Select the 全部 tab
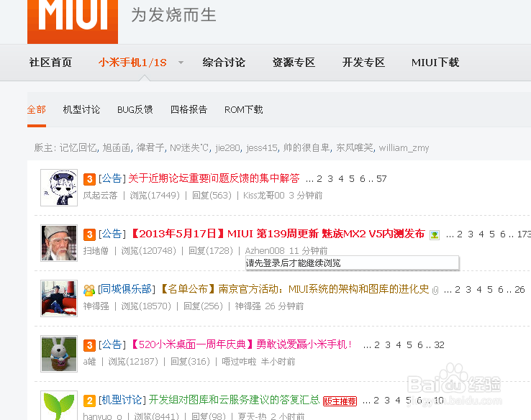531x420 pixels. coord(37,109)
